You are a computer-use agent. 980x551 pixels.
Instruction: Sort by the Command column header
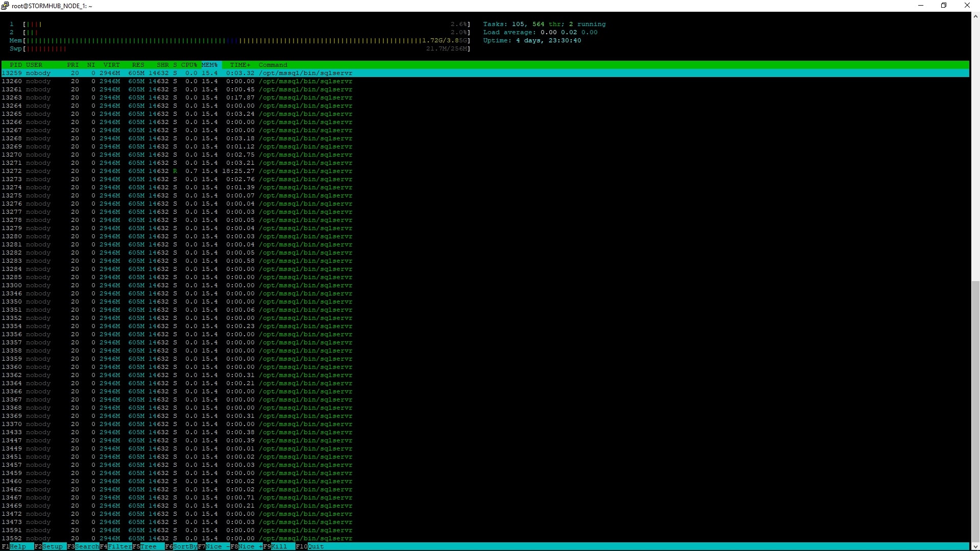[x=273, y=65]
